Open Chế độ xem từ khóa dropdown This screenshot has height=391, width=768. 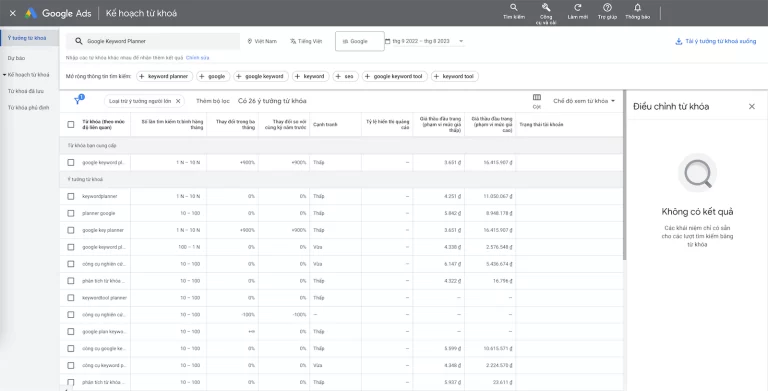pos(584,101)
